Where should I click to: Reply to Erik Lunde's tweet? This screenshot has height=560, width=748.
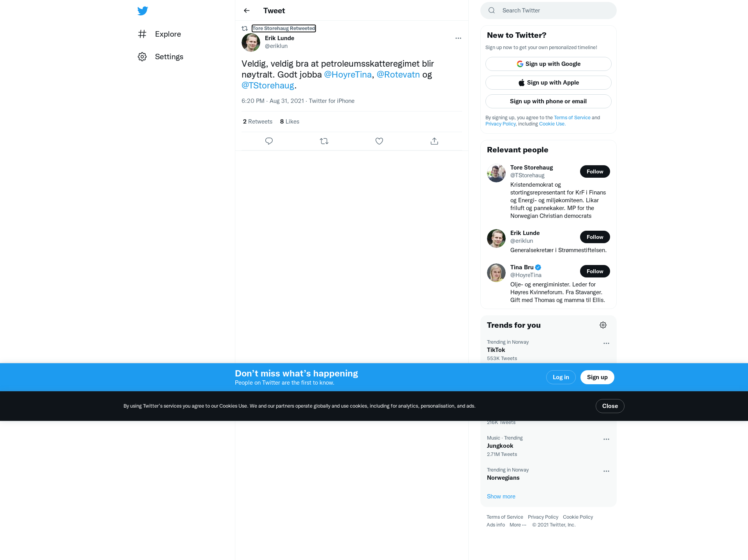point(269,141)
